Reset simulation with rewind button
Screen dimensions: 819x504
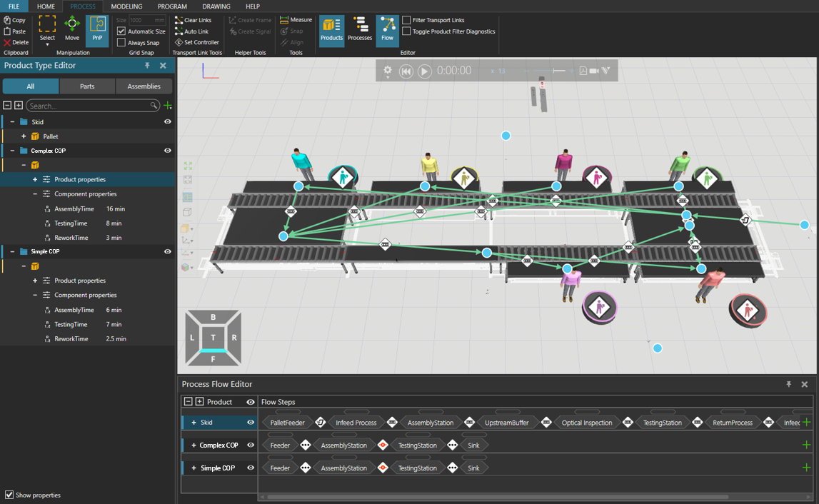(x=406, y=71)
